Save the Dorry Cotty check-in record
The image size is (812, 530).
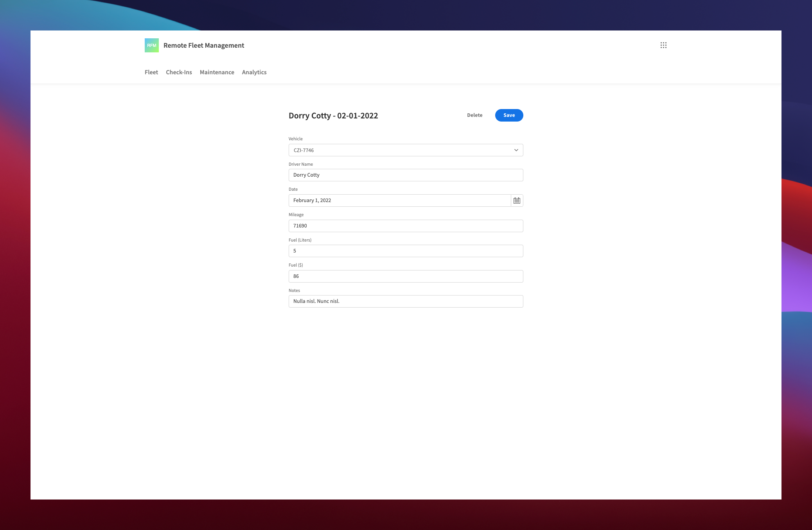[509, 115]
